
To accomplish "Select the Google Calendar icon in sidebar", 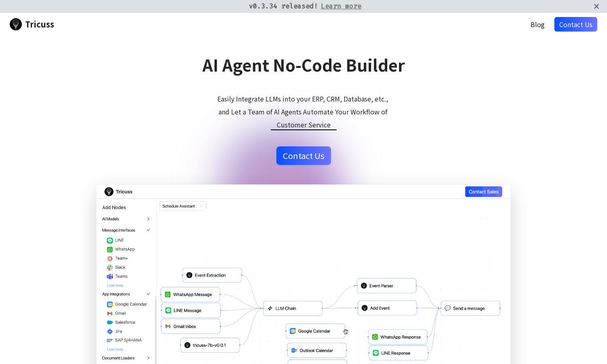I will (110, 304).
